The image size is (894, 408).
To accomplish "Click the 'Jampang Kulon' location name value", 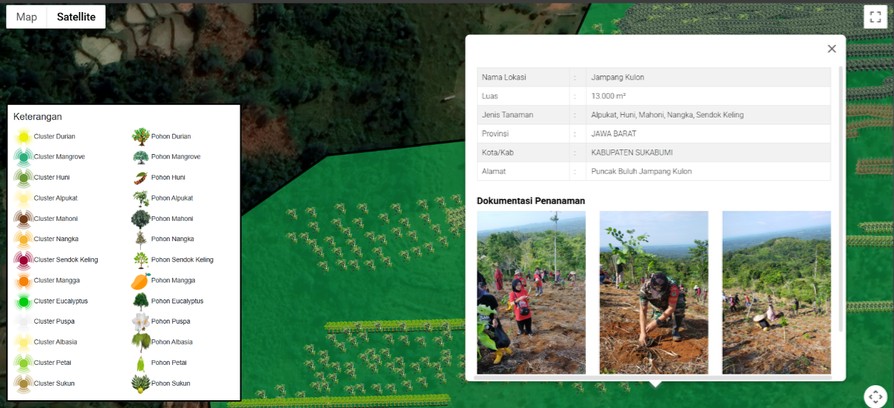I will [617, 77].
